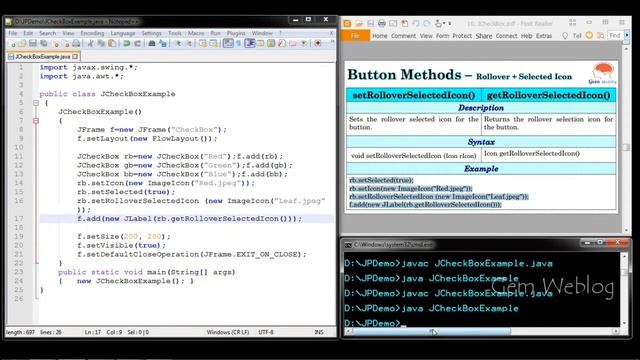The height and width of the screenshot is (360, 640).
Task: Open Foxit Find box dropdown arrow
Action: pos(627,36)
